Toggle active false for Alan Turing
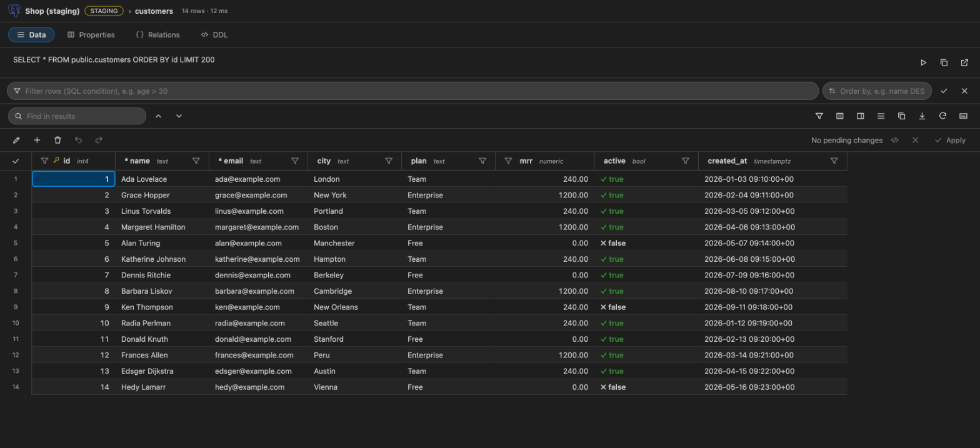 (x=646, y=243)
